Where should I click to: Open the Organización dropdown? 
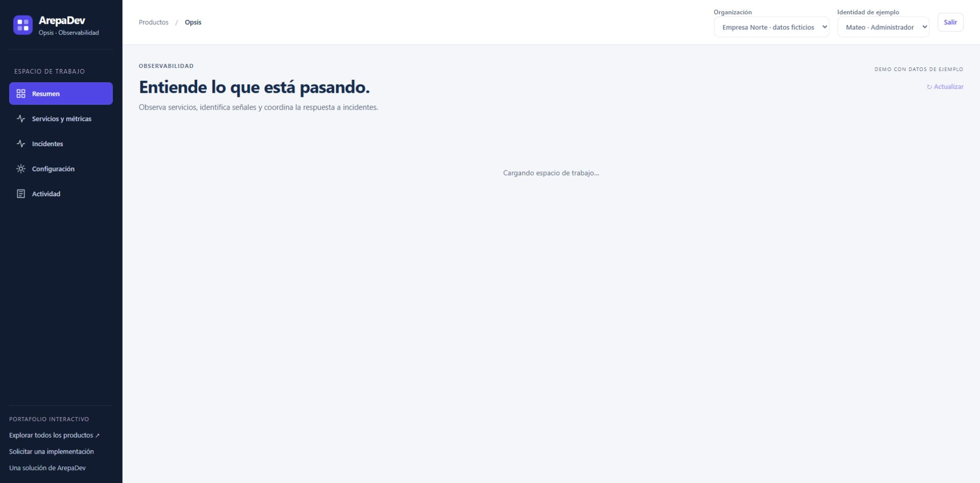pyautogui.click(x=771, y=27)
